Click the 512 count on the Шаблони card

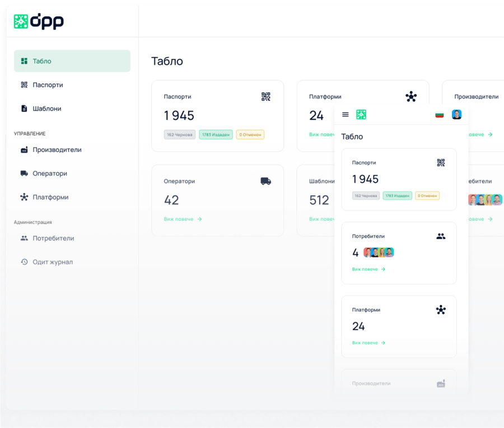pos(319,201)
